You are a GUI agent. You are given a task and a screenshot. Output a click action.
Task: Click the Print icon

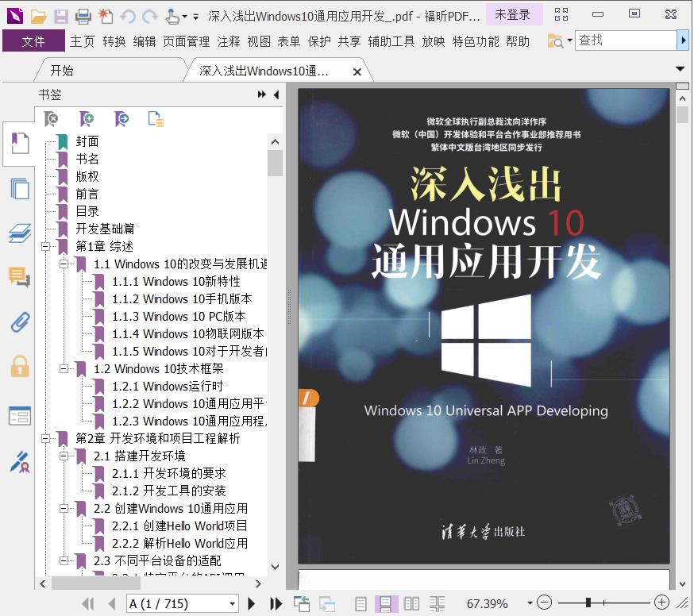(83, 17)
